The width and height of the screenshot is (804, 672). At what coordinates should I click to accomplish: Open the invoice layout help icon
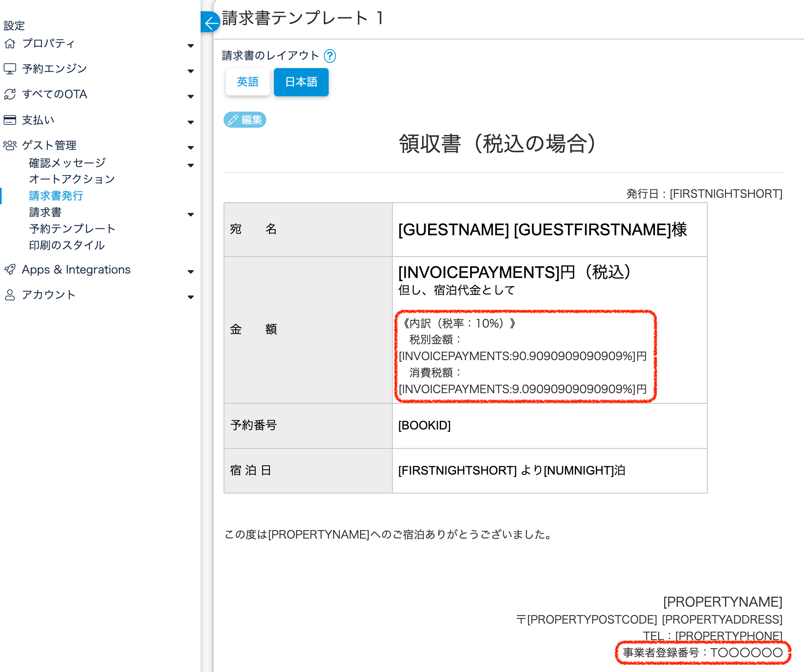[x=329, y=56]
